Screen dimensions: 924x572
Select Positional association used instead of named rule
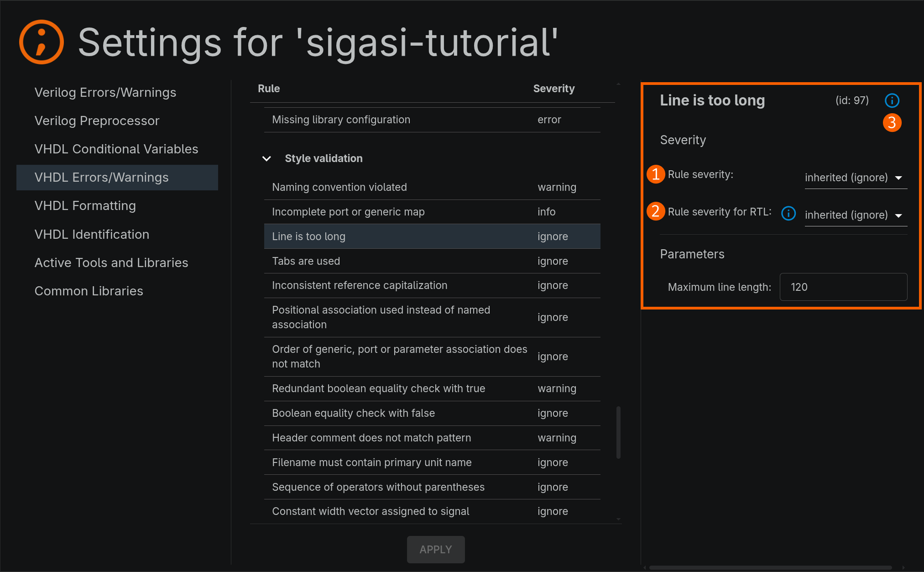tap(432, 317)
